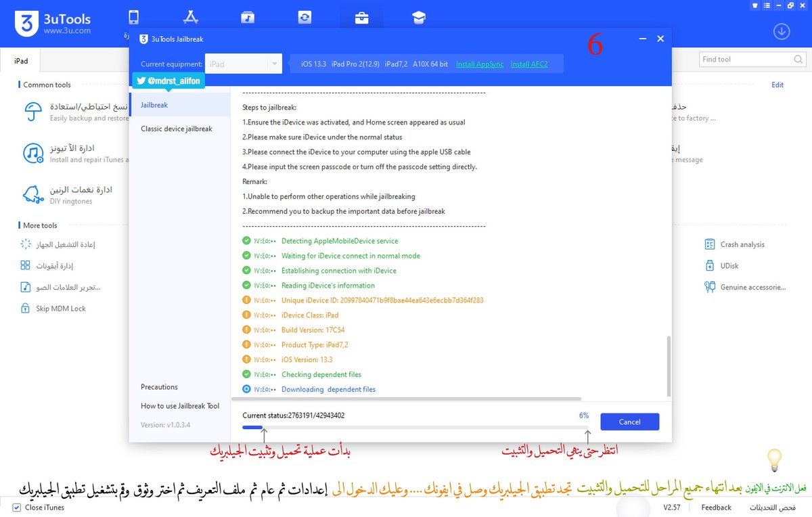Screen dimensions: 812x517
Task: Open the Apps store icon in the top bar
Action: tap(191, 18)
